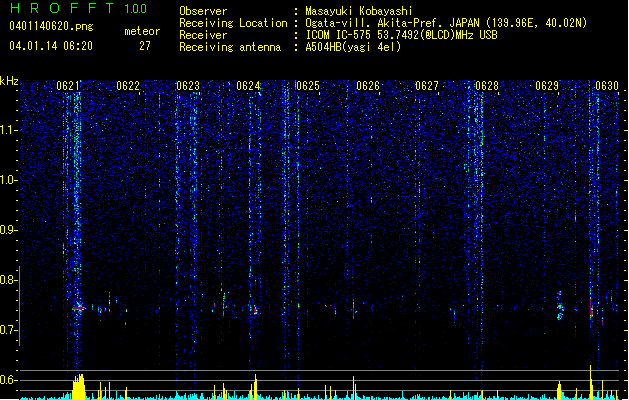Click the date stamp 04.01.14 06:20
This screenshot has width=629, height=400.
(51, 46)
